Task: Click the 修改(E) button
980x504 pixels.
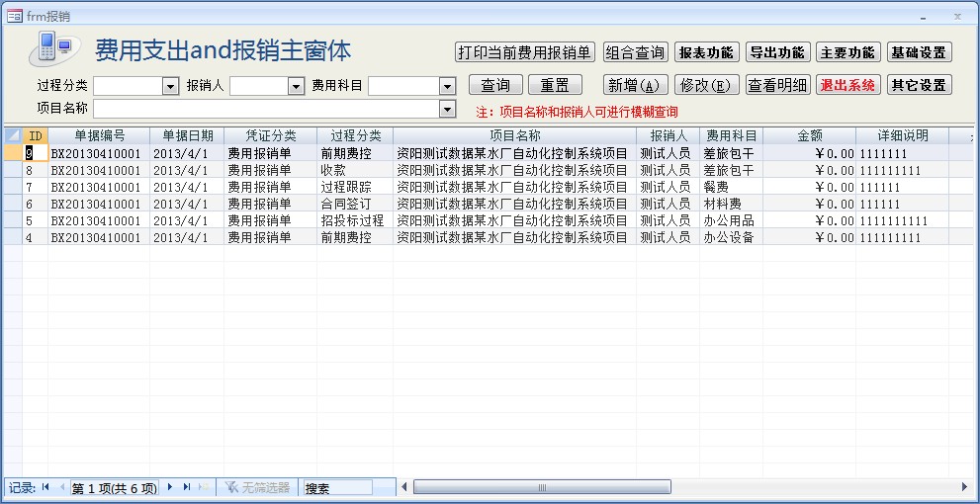Action: click(x=707, y=85)
